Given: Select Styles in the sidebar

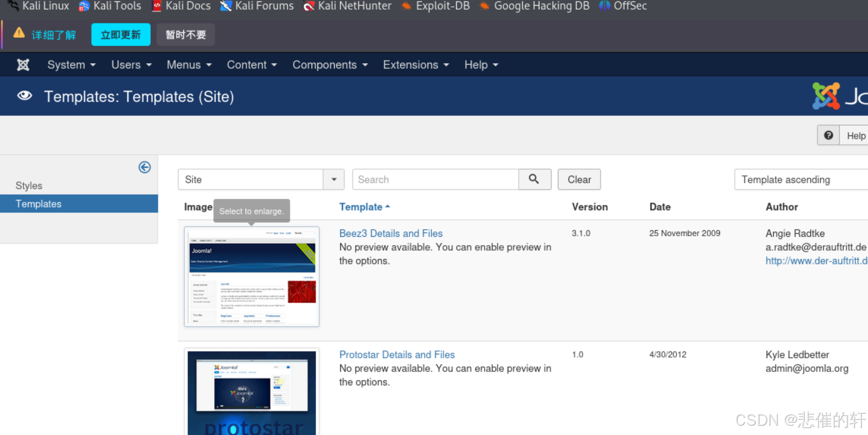Looking at the screenshot, I should (x=29, y=185).
